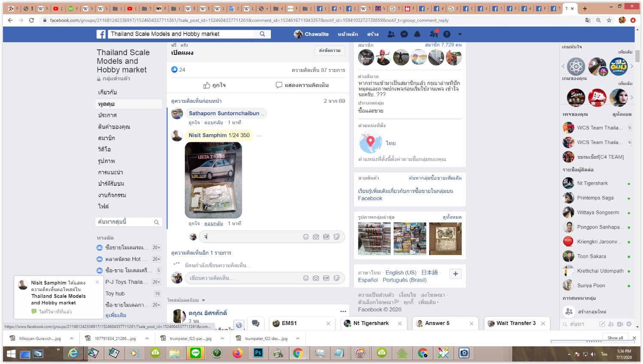This screenshot has width=643, height=364.
Task: Open the DUMMY card game icon
Action: click(x=619, y=66)
